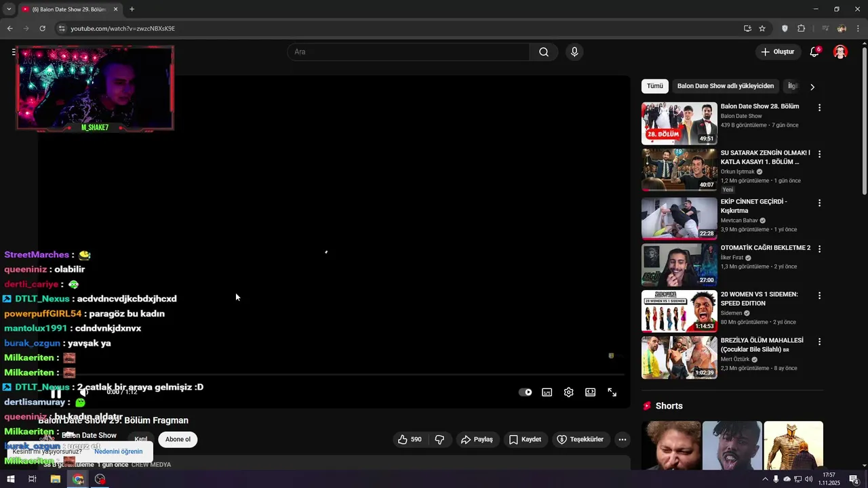Open the Windows Start menu
Screen dimensions: 868x488
point(10,479)
